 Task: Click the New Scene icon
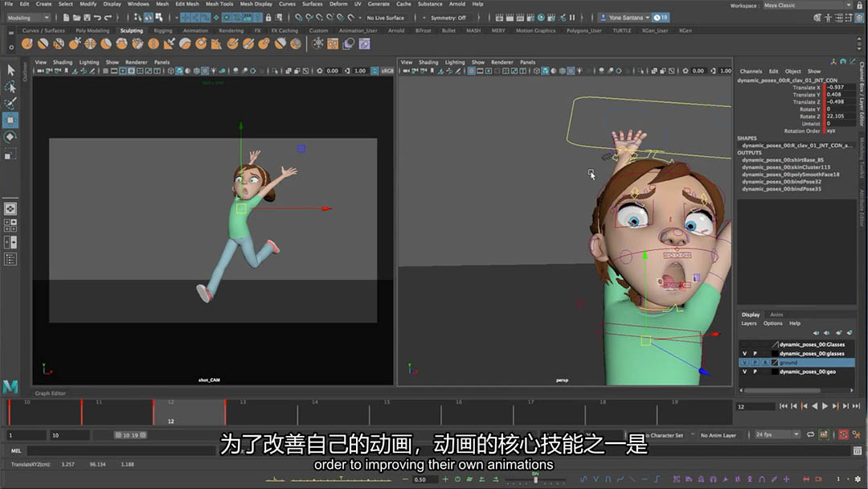point(67,18)
